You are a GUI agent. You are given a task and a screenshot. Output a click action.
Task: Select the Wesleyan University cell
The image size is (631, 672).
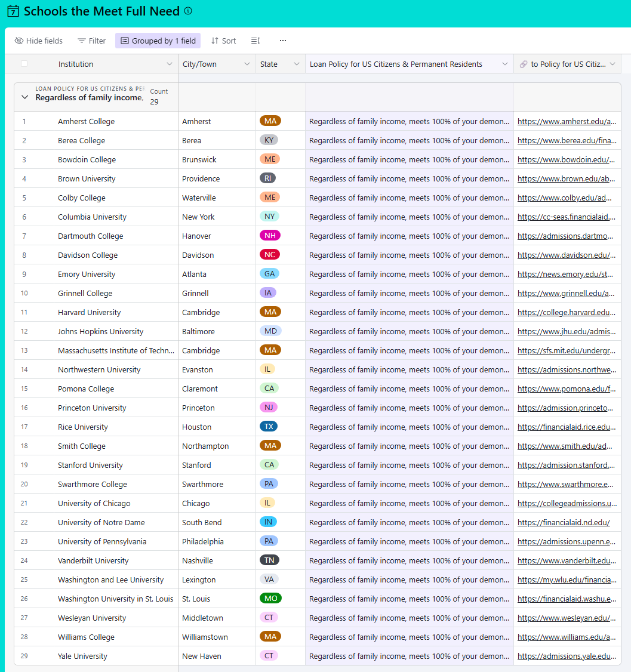[x=116, y=618]
